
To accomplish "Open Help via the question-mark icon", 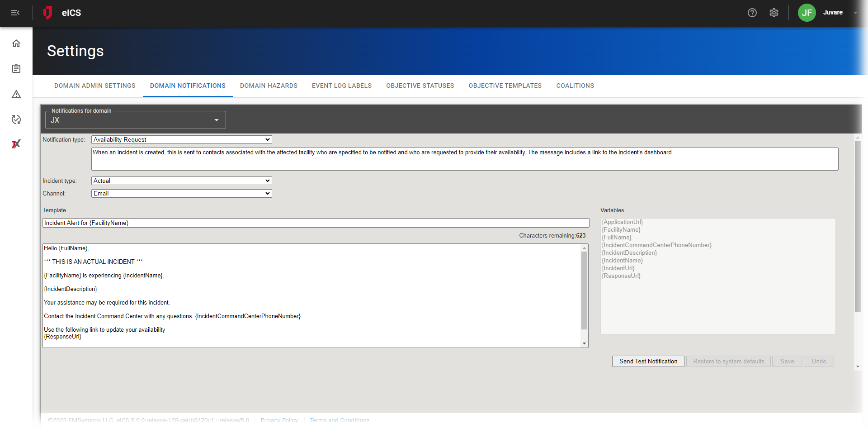I will [752, 13].
